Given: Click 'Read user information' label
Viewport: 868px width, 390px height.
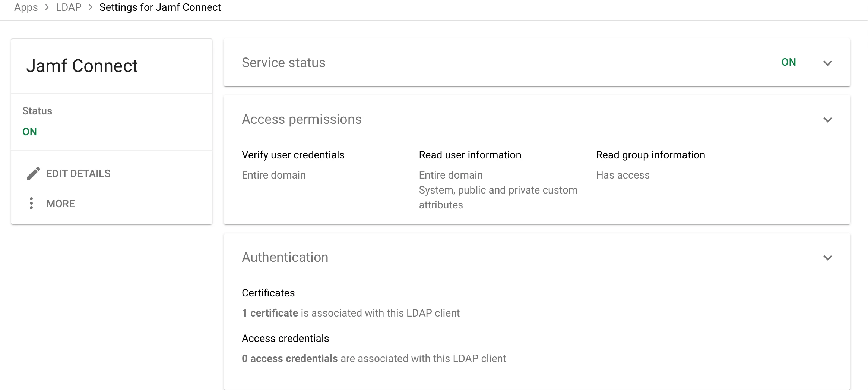Looking at the screenshot, I should (470, 155).
